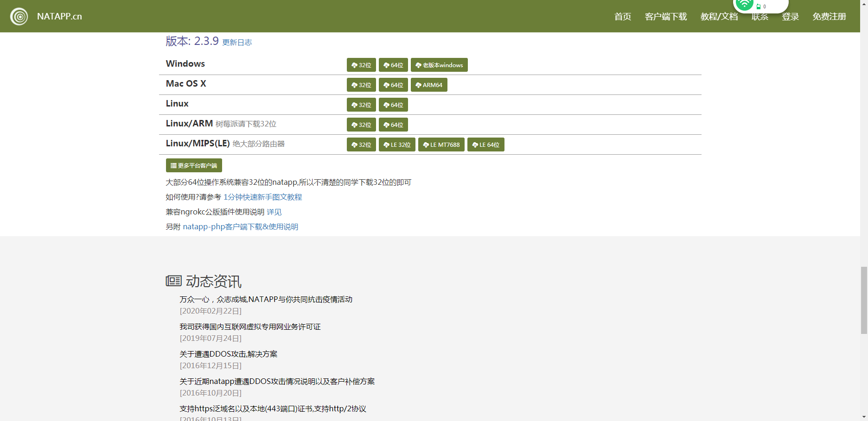The width and height of the screenshot is (868, 421).
Task: Download Linux/MIPS(LE) 32位 client
Action: (x=361, y=145)
